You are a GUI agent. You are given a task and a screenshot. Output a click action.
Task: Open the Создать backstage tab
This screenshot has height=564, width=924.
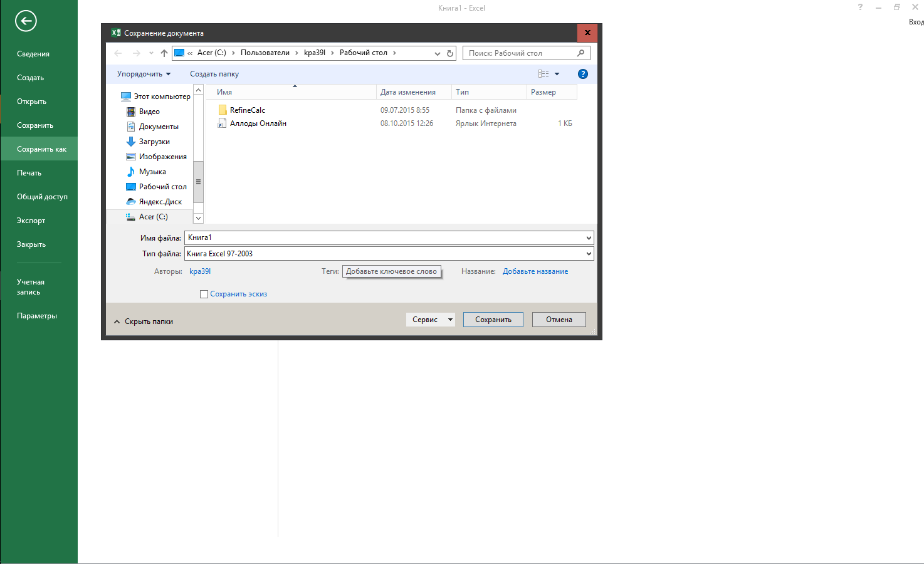coord(39,78)
